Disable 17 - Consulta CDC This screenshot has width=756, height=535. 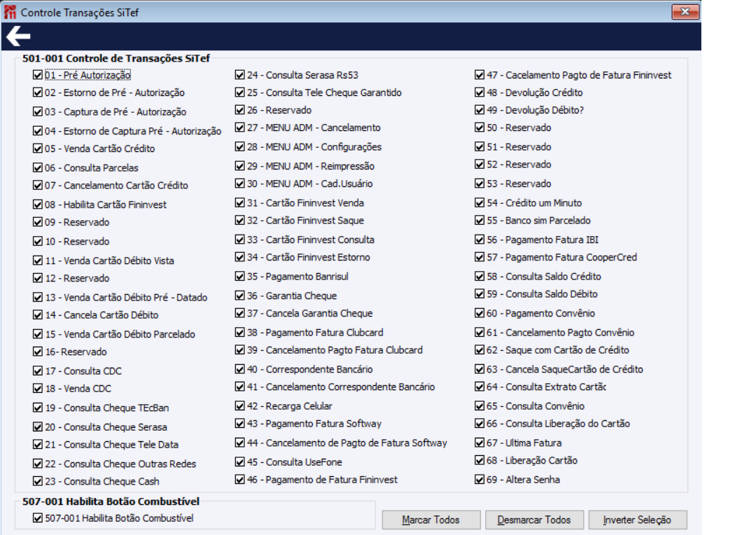(x=38, y=370)
